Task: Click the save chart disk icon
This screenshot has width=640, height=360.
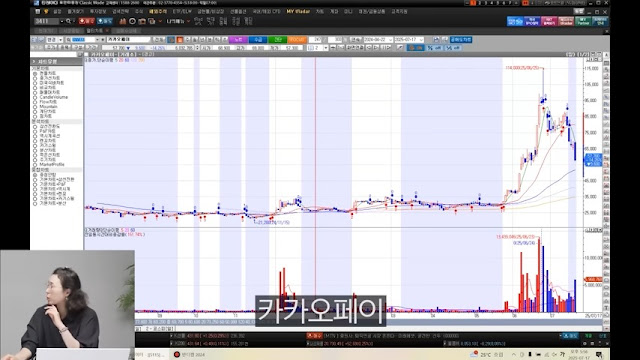Action: (436, 40)
